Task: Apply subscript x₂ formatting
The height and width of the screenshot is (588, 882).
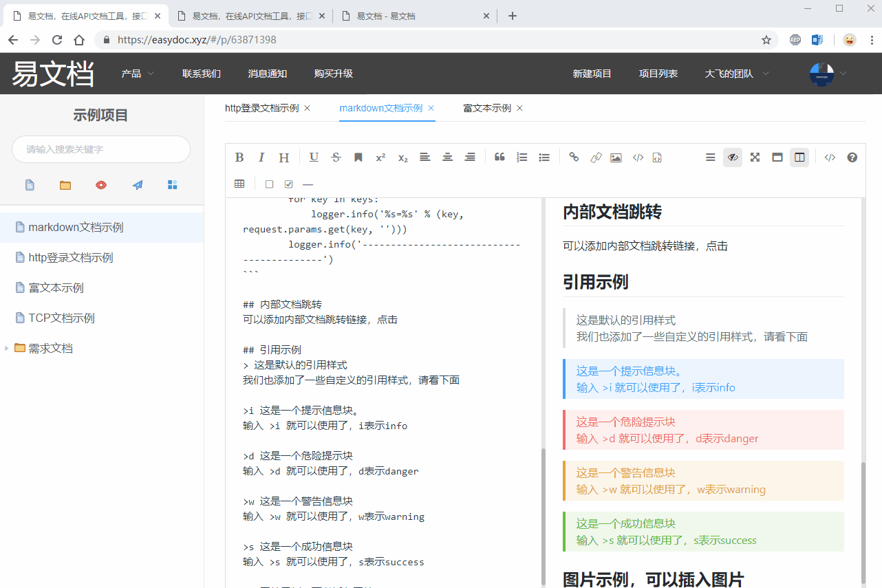Action: click(403, 157)
